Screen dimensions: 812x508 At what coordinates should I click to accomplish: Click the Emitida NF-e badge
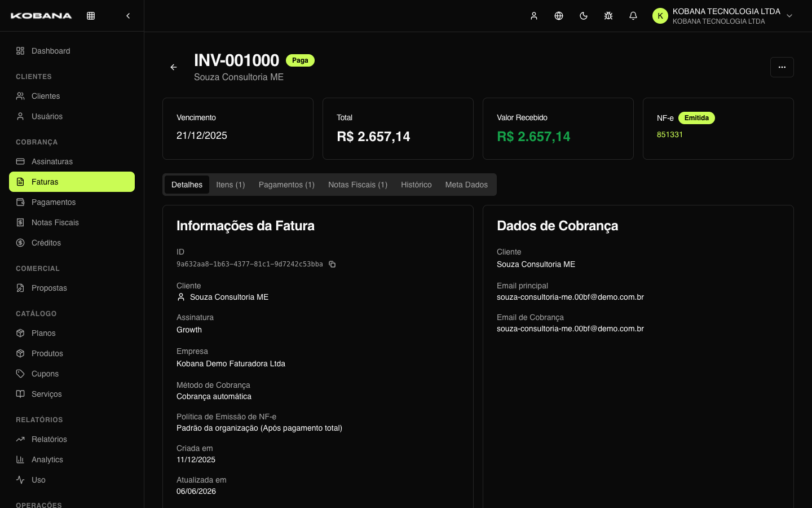pos(696,118)
